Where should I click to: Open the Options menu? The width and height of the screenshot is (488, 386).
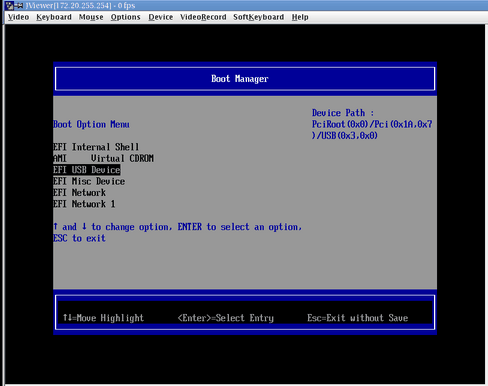pos(126,17)
